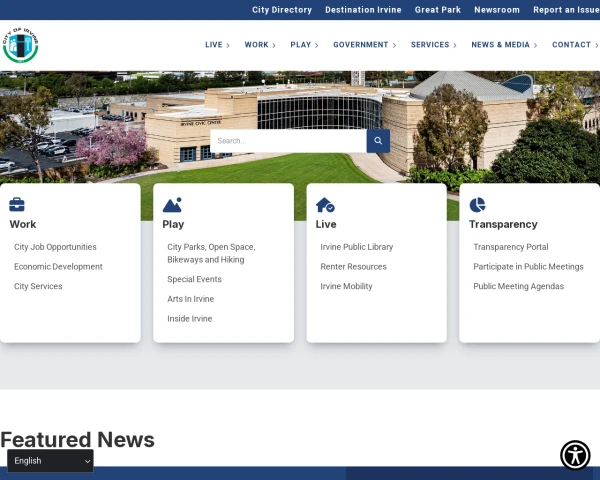Click the Play card heading
Image resolution: width=600 pixels, height=480 pixels.
tap(173, 224)
